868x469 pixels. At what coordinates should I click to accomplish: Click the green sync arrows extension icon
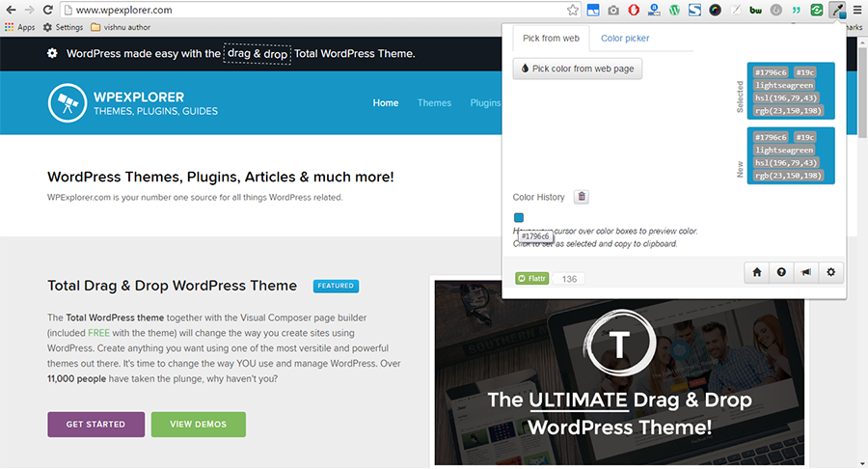(x=817, y=10)
